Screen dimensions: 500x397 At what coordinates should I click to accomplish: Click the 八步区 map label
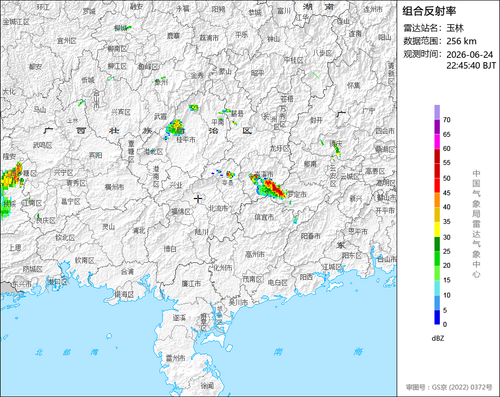[323, 53]
